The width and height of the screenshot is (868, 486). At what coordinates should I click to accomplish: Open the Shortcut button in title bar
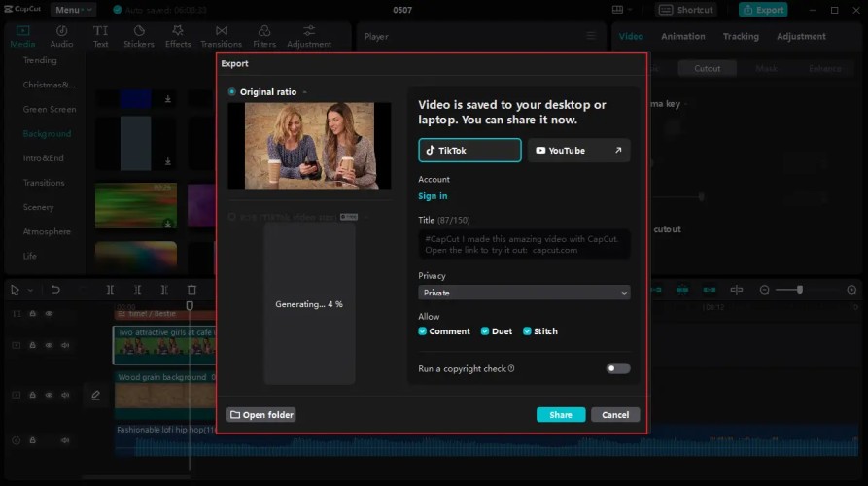tap(686, 10)
